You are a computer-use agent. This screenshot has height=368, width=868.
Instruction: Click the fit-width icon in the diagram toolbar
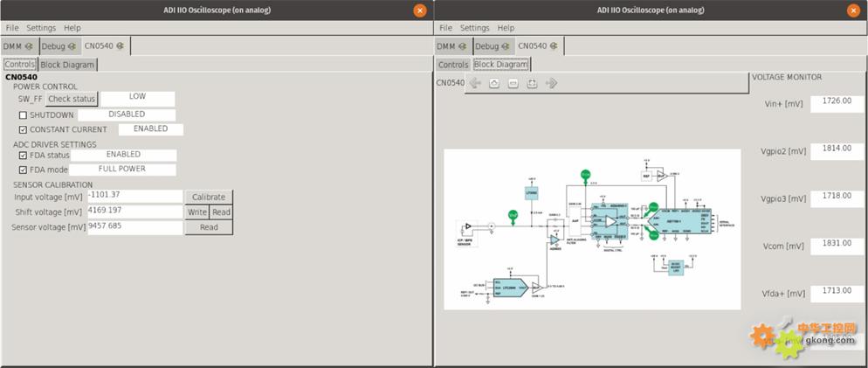(x=513, y=83)
